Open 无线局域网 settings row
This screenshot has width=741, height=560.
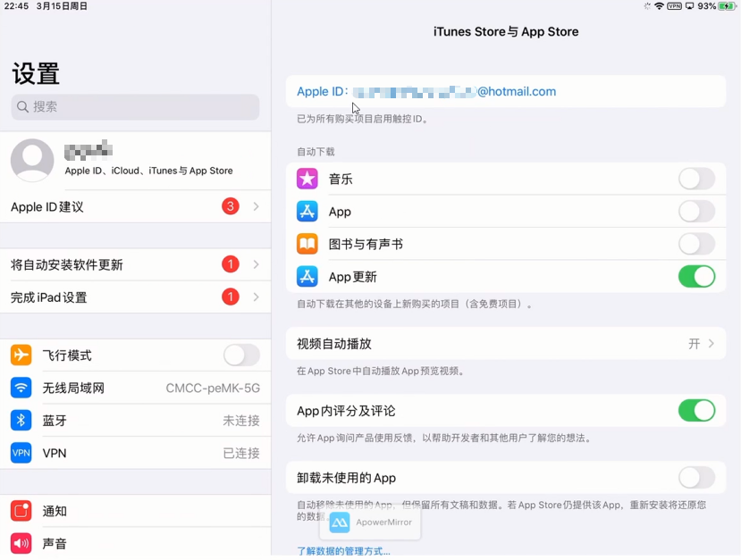pos(136,388)
